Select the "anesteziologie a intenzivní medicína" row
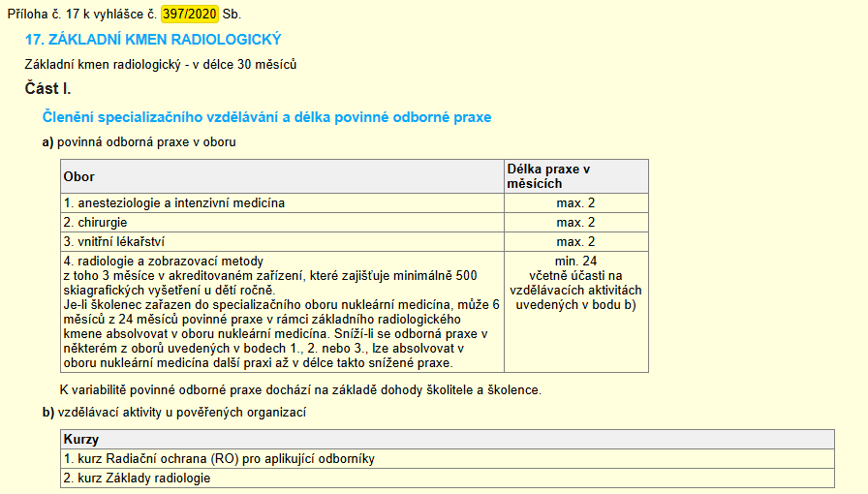 point(174,203)
